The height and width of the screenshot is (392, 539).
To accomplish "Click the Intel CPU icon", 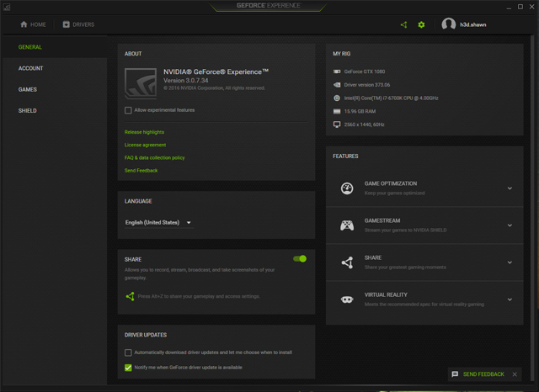I will (x=337, y=98).
